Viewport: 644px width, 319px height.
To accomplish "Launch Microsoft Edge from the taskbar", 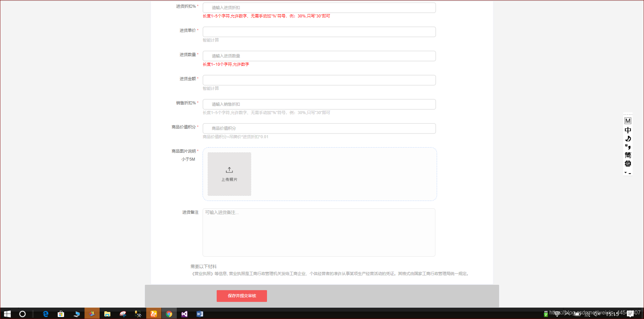I will point(46,314).
